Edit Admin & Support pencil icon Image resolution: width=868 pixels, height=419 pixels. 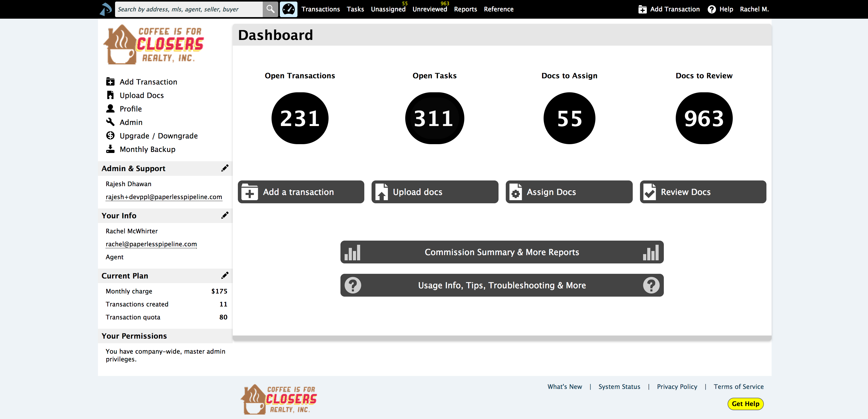click(225, 168)
